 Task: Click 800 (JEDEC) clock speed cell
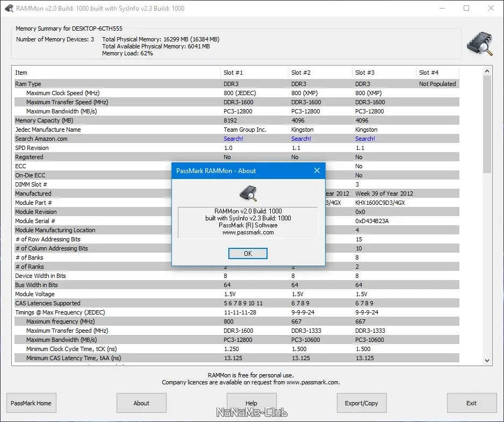(x=240, y=93)
